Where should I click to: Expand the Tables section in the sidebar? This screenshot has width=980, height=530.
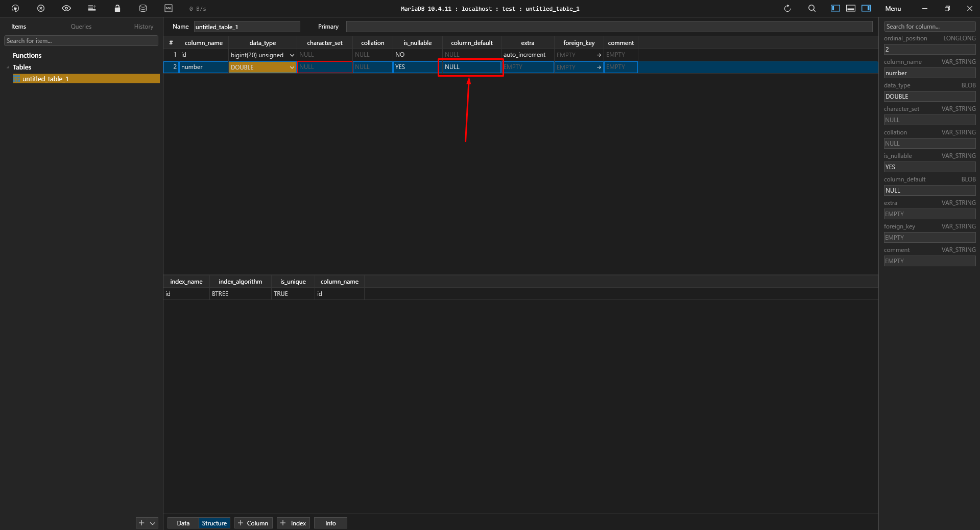[8, 67]
